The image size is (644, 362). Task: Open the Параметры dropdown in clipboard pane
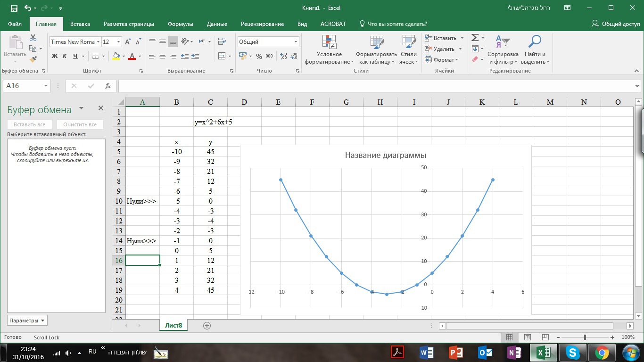coord(27,321)
